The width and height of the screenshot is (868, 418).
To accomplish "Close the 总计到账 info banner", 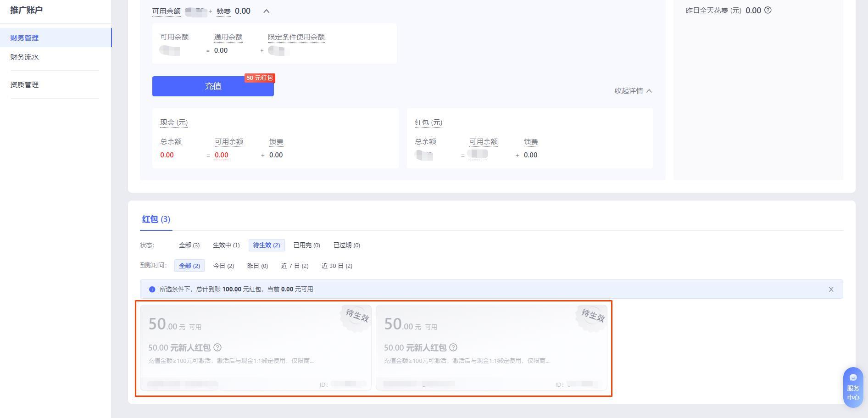I will 831,290.
